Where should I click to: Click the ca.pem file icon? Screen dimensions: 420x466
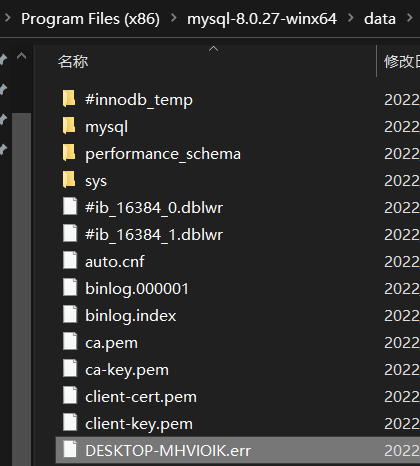(70, 342)
